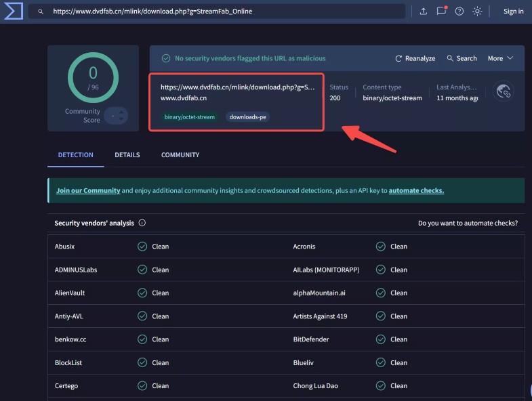532x401 pixels.
Task: Open the notifications comment icon
Action: tap(441, 12)
